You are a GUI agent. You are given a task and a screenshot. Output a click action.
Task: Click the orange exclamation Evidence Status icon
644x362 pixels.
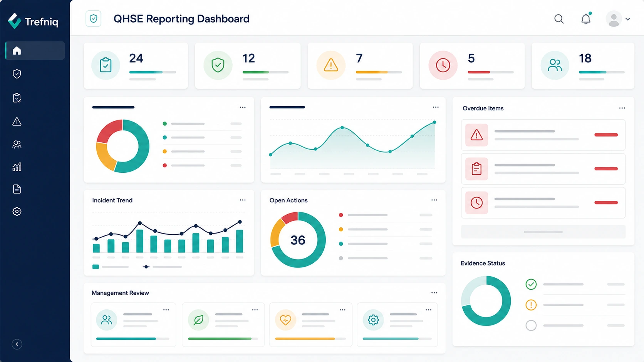(x=531, y=305)
